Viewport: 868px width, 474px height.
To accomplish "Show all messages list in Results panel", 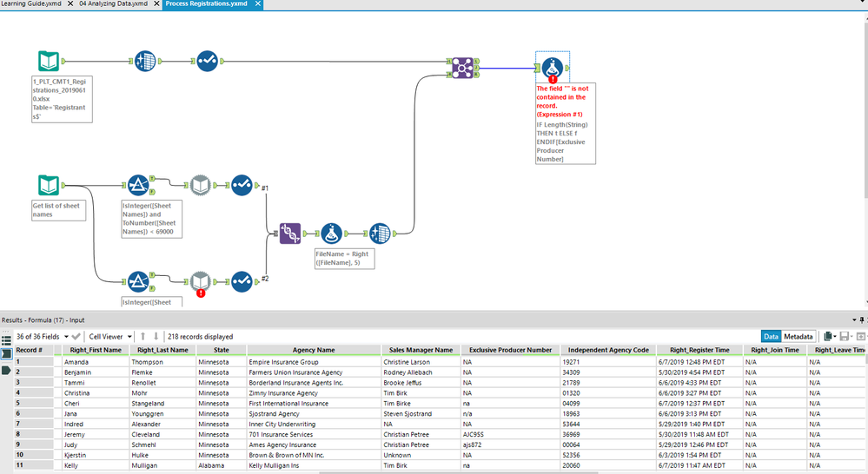I will point(6,340).
